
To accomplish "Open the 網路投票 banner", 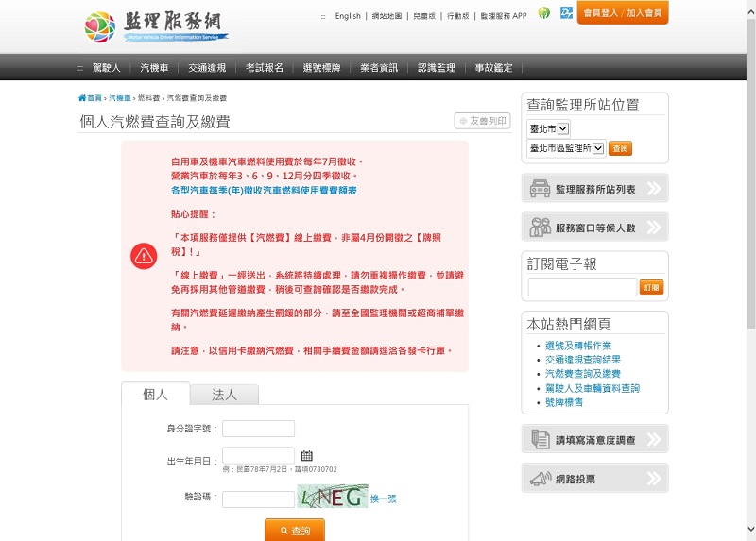I will point(595,479).
